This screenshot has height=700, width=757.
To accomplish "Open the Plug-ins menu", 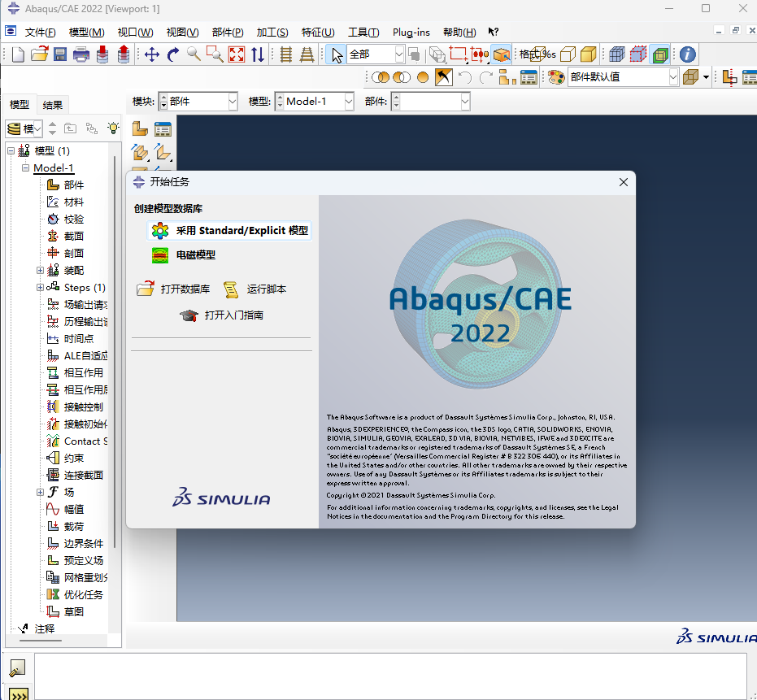I will tap(411, 33).
